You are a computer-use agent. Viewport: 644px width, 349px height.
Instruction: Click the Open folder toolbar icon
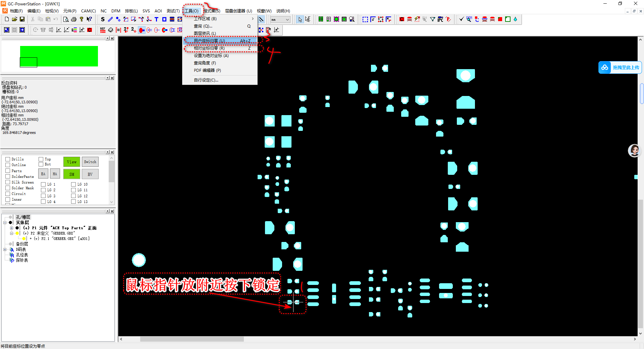point(14,19)
